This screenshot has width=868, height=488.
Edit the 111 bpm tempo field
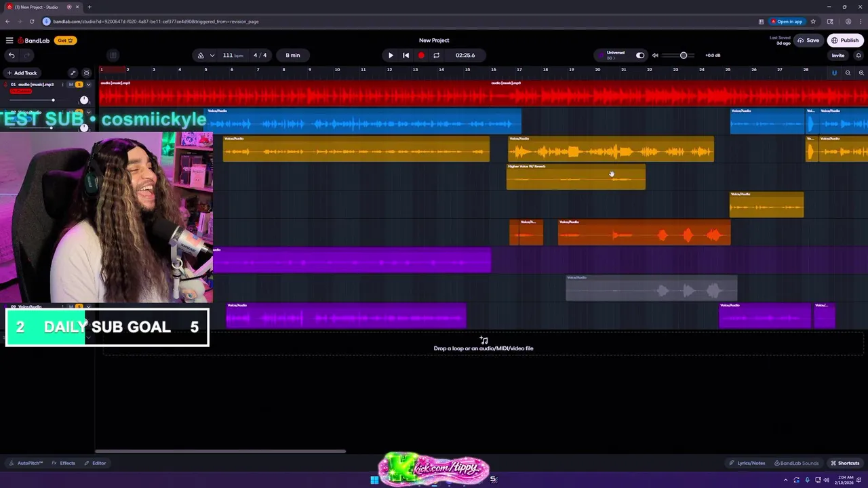(x=233, y=56)
